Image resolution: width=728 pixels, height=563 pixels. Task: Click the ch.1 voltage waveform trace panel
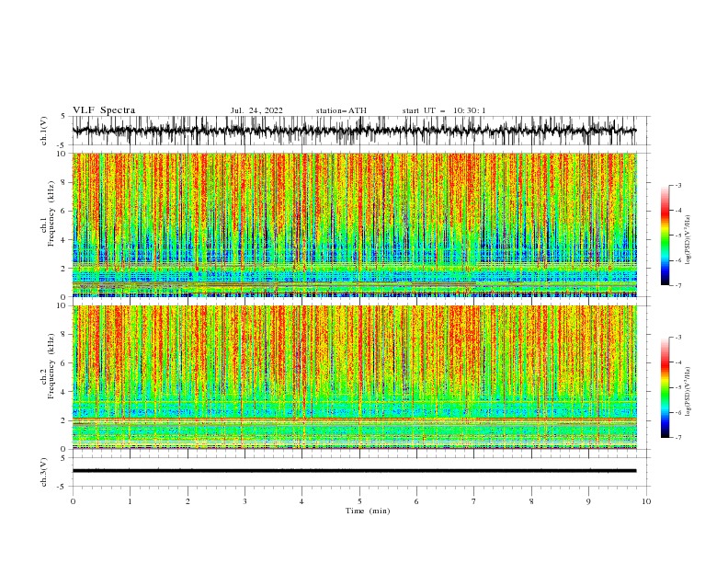pyautogui.click(x=360, y=131)
